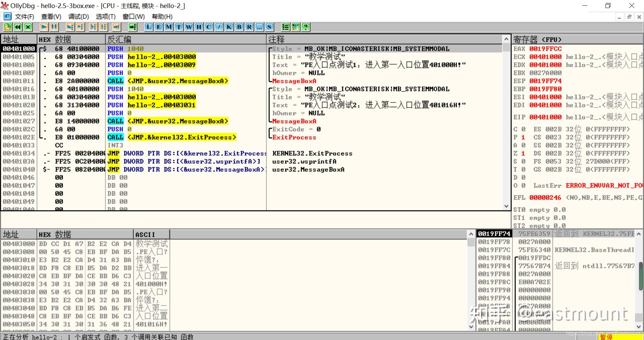The width and height of the screenshot is (644, 340).
Task: Open the Breakpoints window (B)
Action: click(x=239, y=27)
